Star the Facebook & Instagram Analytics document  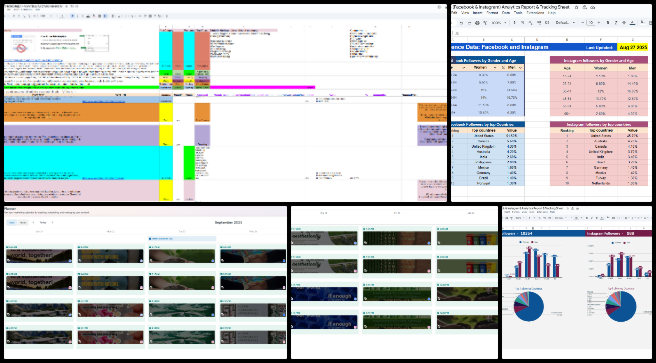(577, 8)
